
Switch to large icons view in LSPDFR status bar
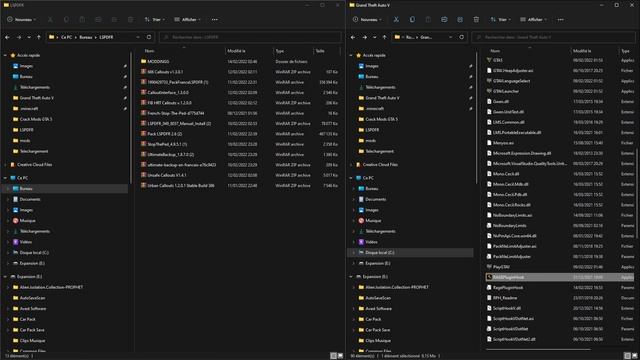pos(340,356)
